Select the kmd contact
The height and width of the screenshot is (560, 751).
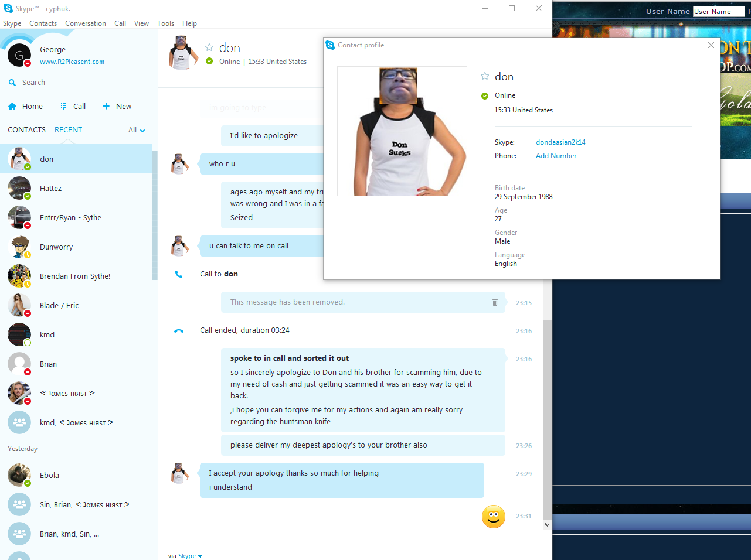point(76,334)
